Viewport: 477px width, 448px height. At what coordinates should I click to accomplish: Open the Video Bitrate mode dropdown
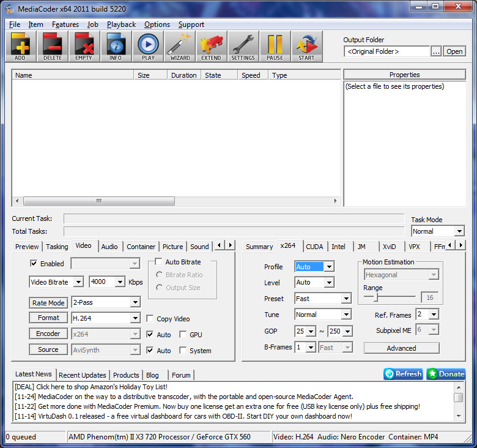pyautogui.click(x=78, y=282)
